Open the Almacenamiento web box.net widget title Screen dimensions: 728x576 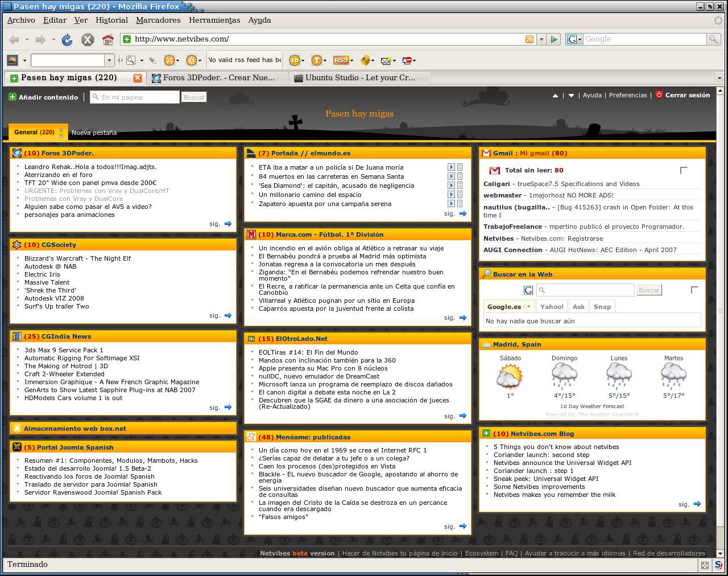(75, 429)
